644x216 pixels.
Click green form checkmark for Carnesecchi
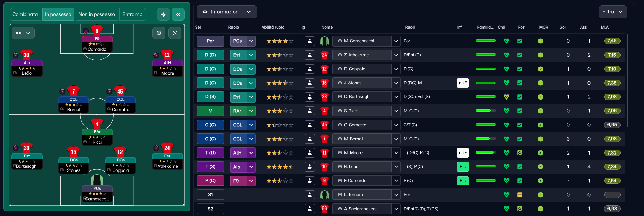520,41
